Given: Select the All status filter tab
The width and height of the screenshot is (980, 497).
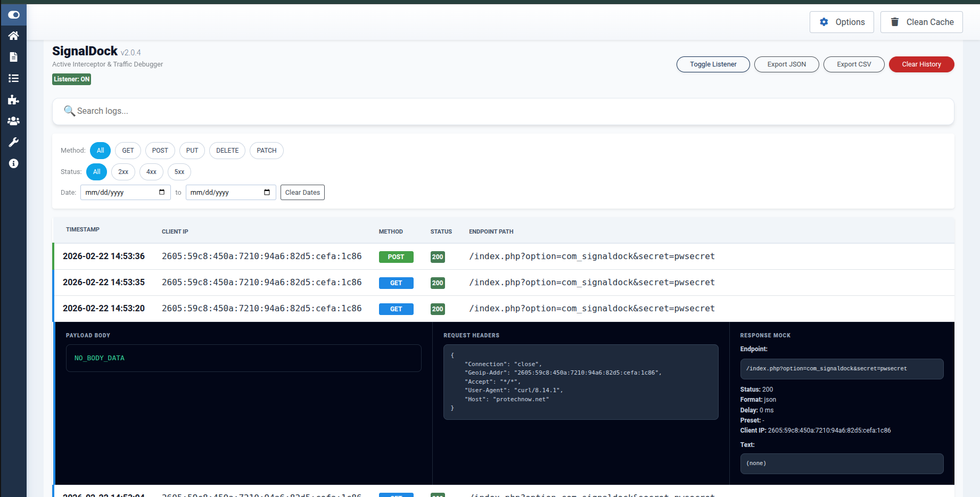Looking at the screenshot, I should point(96,172).
